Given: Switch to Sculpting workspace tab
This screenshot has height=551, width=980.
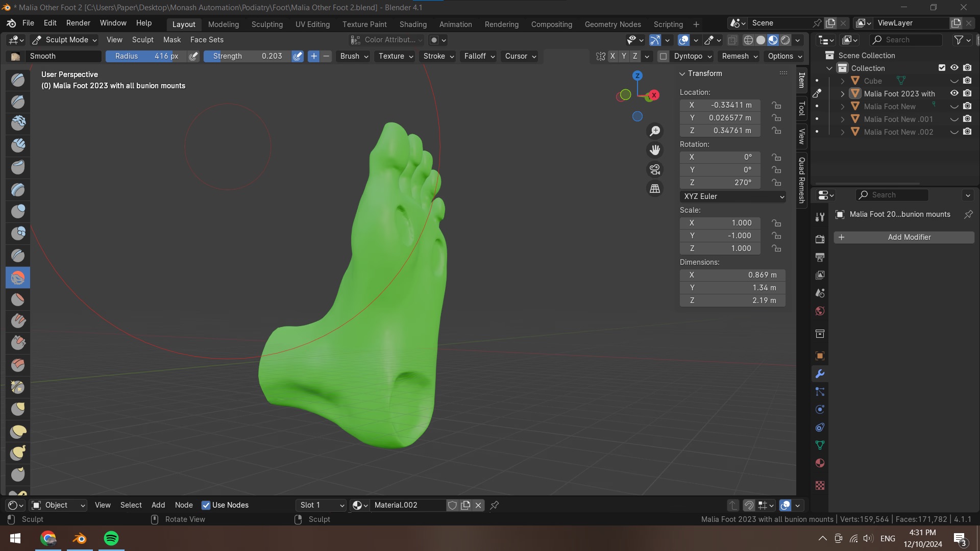Looking at the screenshot, I should [267, 24].
